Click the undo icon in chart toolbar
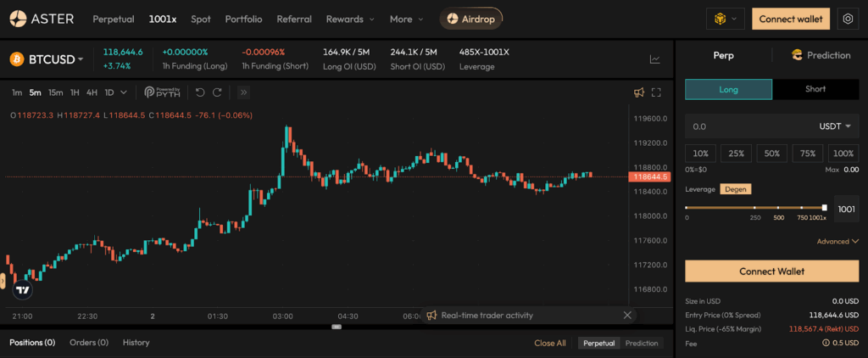This screenshot has width=868, height=358. [200, 92]
